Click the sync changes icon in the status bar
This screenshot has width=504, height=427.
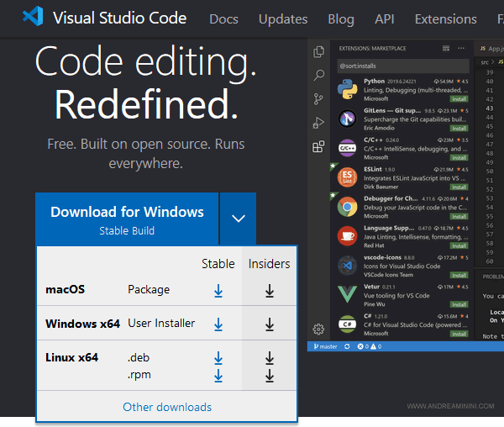(347, 346)
